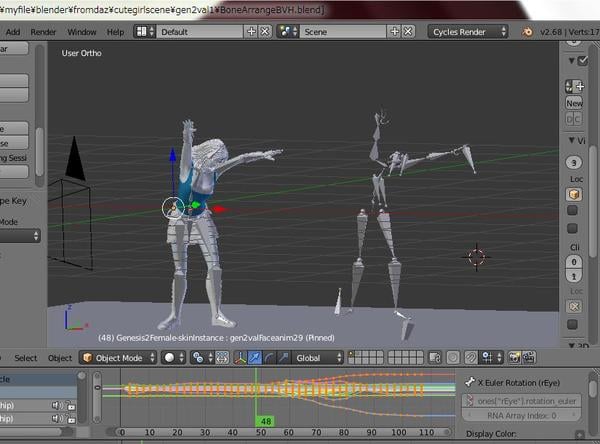Expand the Object Mode selector
This screenshot has width=600, height=444.
(121, 357)
